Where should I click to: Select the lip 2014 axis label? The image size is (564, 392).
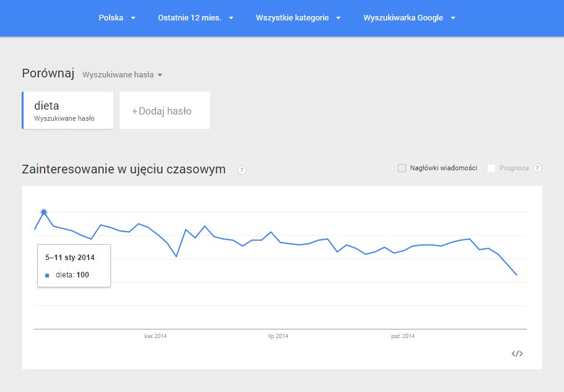click(278, 336)
